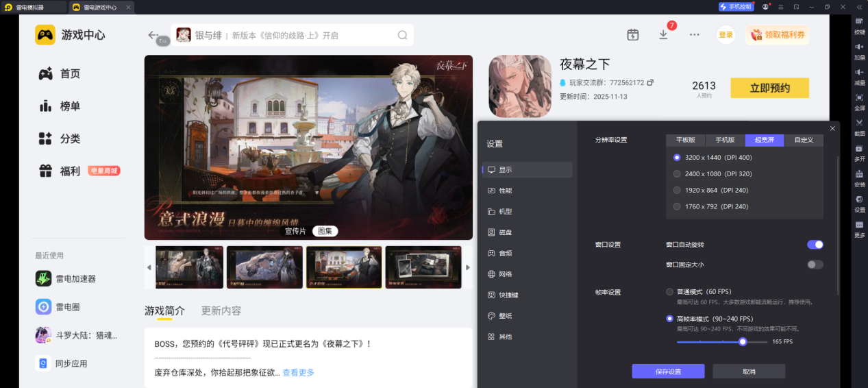The image size is (868, 388).
Task: Click 登录 login button
Action: tap(726, 35)
